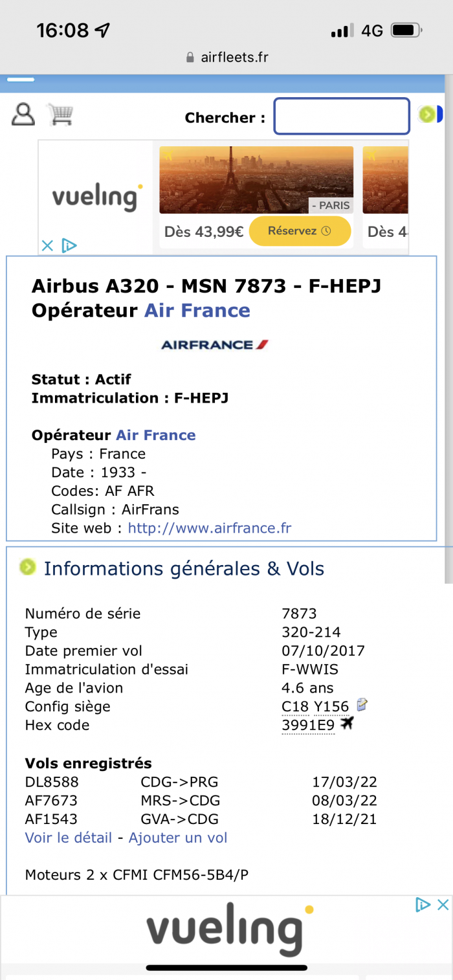Viewport: 453px width, 980px height.
Task: Focus the Chercher search field
Action: [342, 117]
